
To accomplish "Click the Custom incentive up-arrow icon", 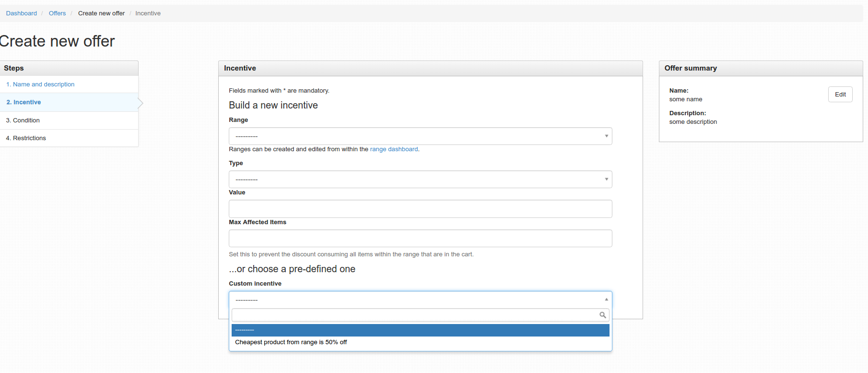I will (606, 300).
